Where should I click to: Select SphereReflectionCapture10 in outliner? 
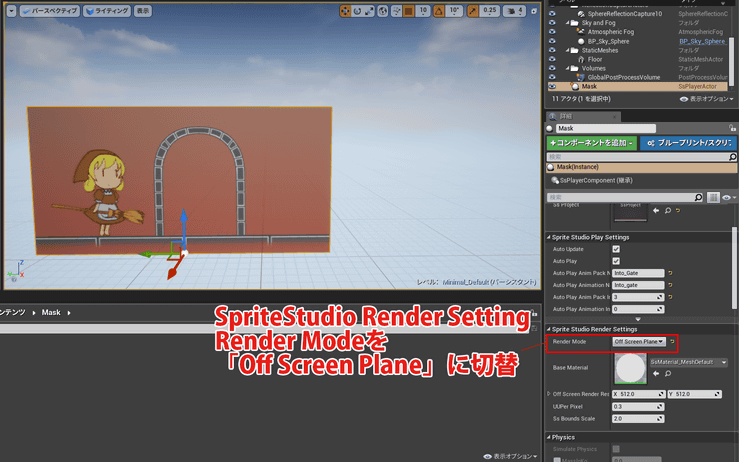click(x=624, y=14)
